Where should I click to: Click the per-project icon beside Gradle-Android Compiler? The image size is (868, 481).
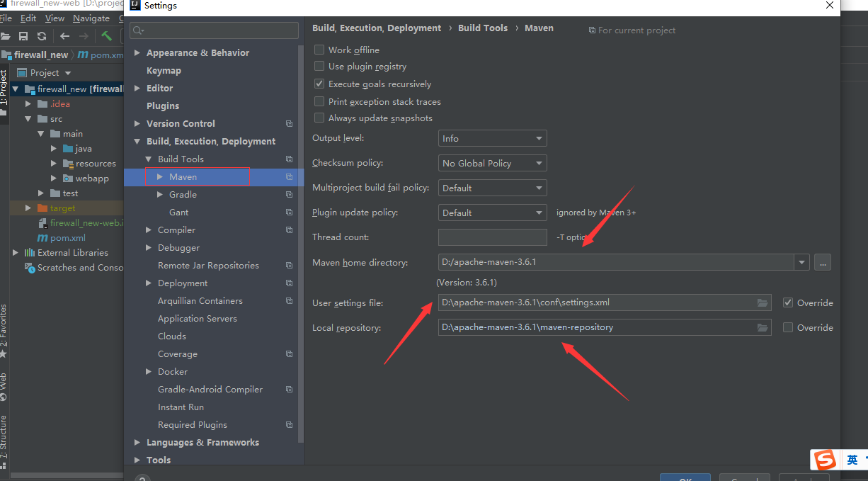(289, 390)
